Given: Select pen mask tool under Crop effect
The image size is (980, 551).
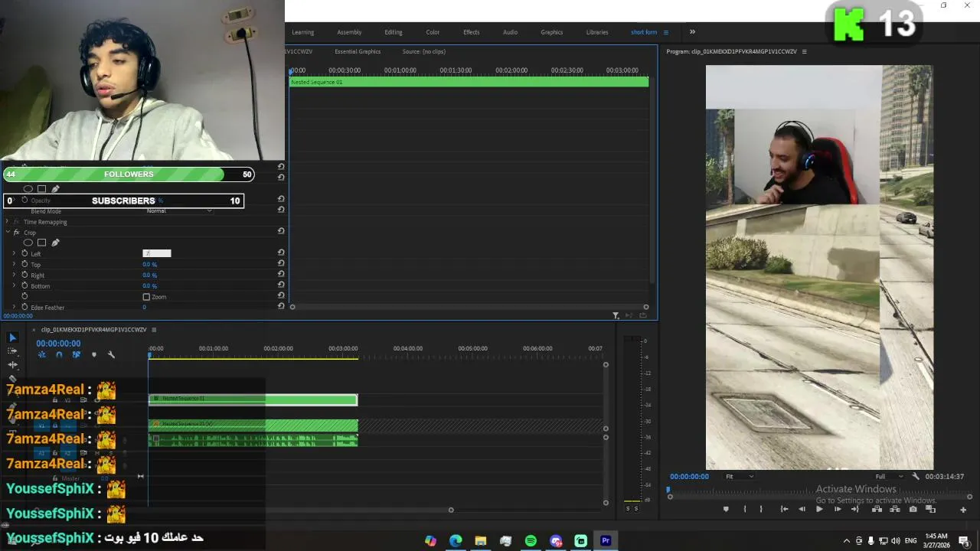Looking at the screenshot, I should (55, 243).
